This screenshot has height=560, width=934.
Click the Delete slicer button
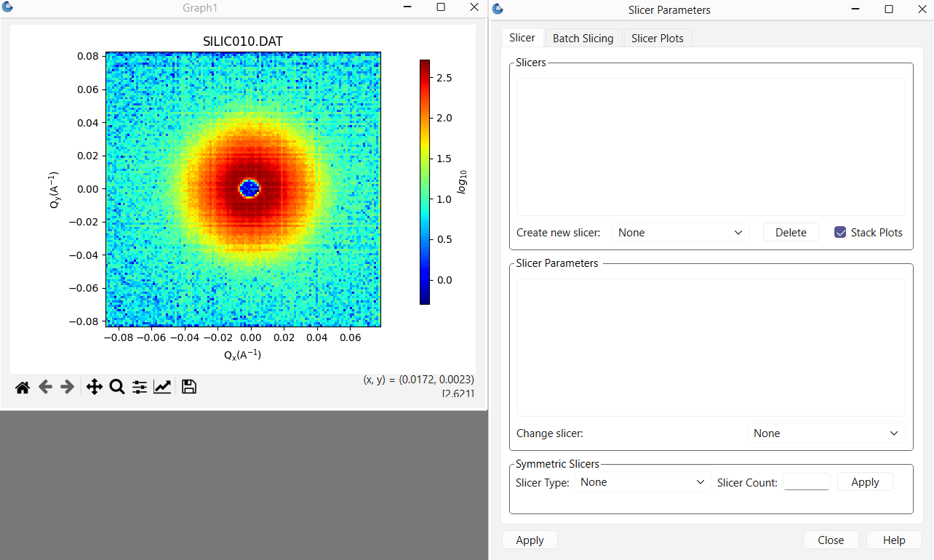(x=791, y=233)
